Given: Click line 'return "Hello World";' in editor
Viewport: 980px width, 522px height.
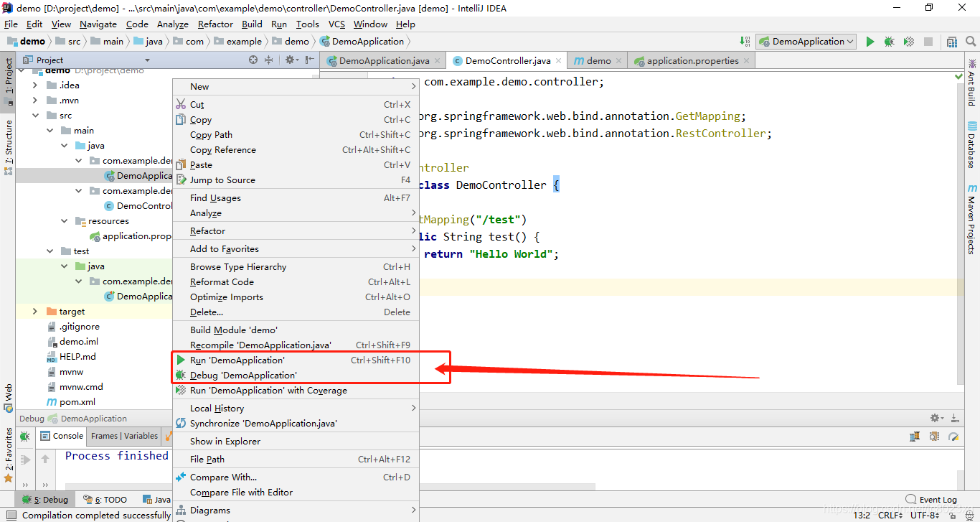Looking at the screenshot, I should 491,254.
